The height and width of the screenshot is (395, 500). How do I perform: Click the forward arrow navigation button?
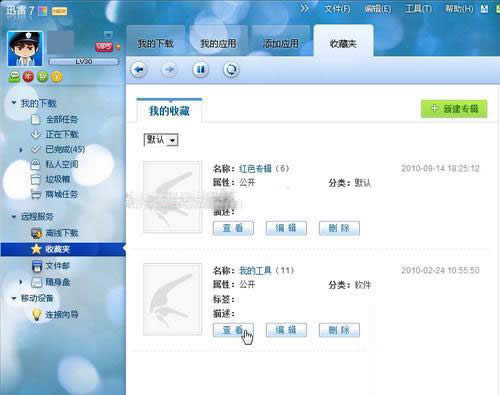[169, 70]
